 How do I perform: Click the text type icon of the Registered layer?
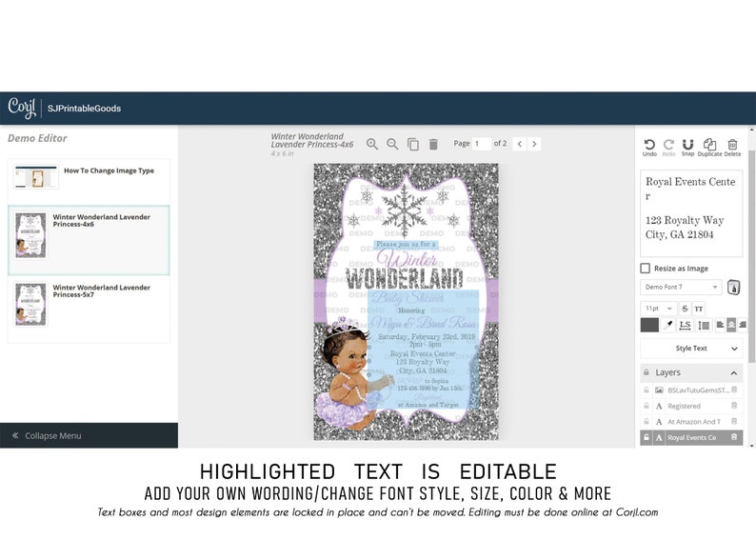(x=659, y=406)
